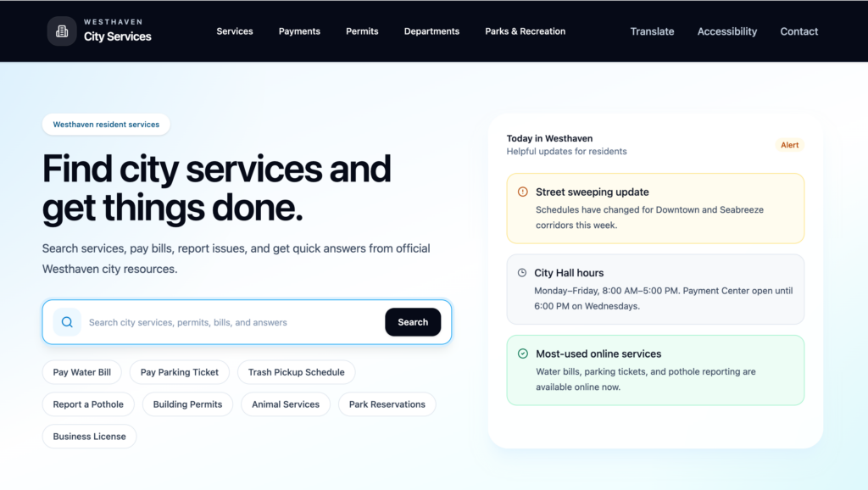Image resolution: width=868 pixels, height=490 pixels.
Task: Focus the city services search input field
Action: coord(229,322)
